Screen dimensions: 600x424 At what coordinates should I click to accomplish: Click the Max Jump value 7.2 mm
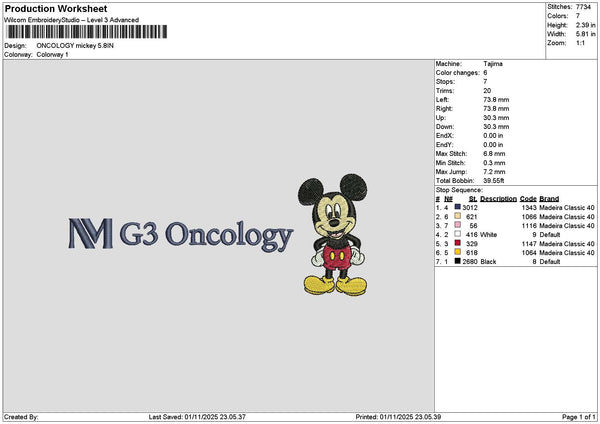pos(494,172)
